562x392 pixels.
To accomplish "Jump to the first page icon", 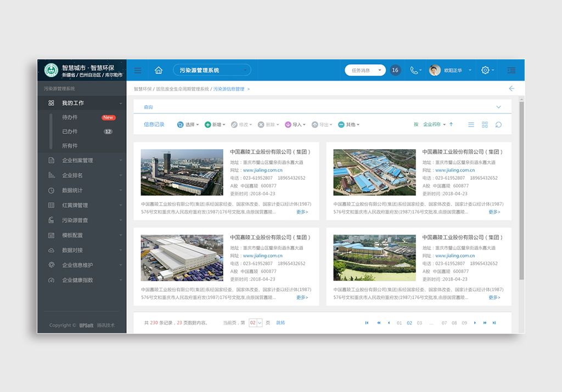I will point(367,322).
